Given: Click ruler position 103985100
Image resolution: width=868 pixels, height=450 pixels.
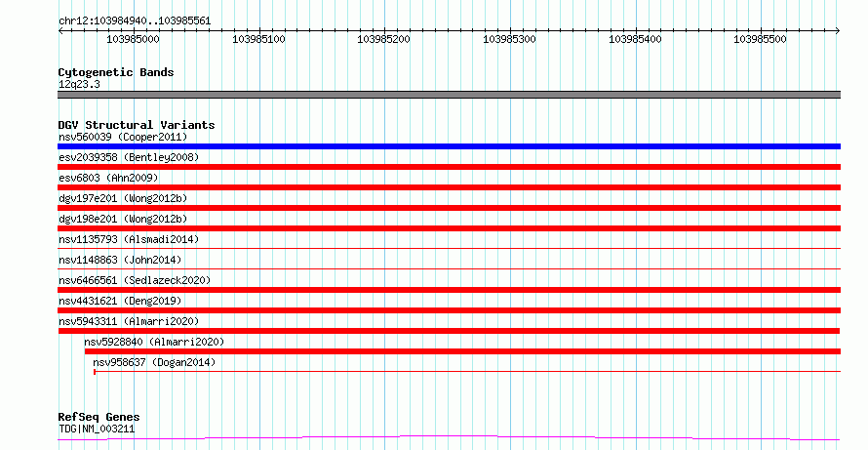Looking at the screenshot, I should 258,39.
